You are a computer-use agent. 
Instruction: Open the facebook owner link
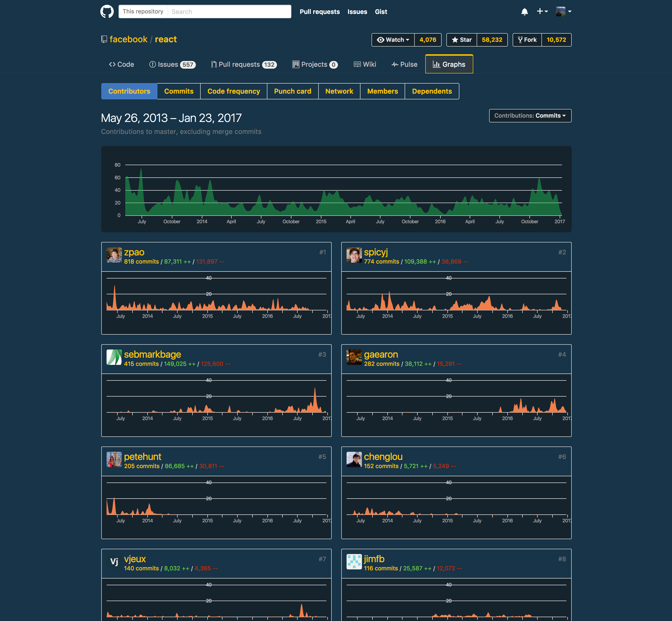coord(128,39)
